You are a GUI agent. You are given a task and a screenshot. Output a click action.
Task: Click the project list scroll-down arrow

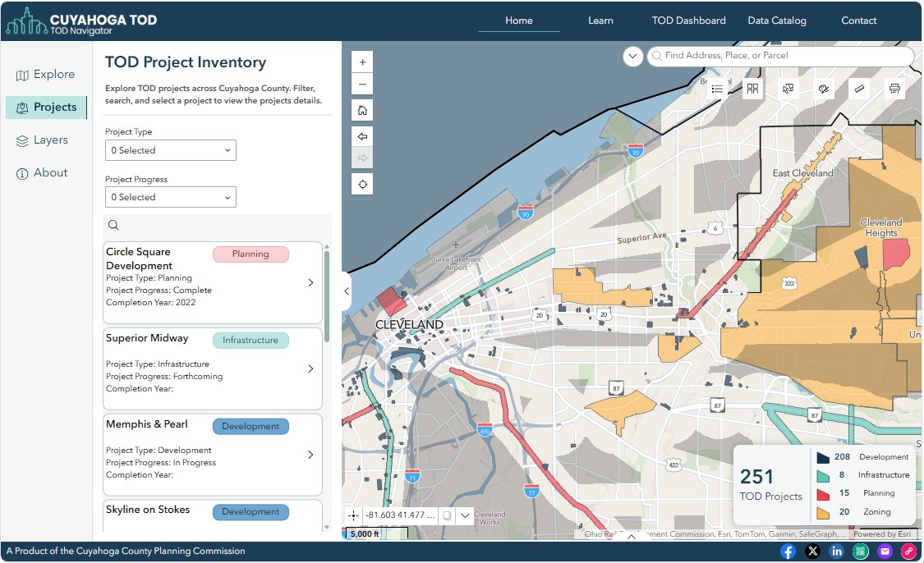326,528
